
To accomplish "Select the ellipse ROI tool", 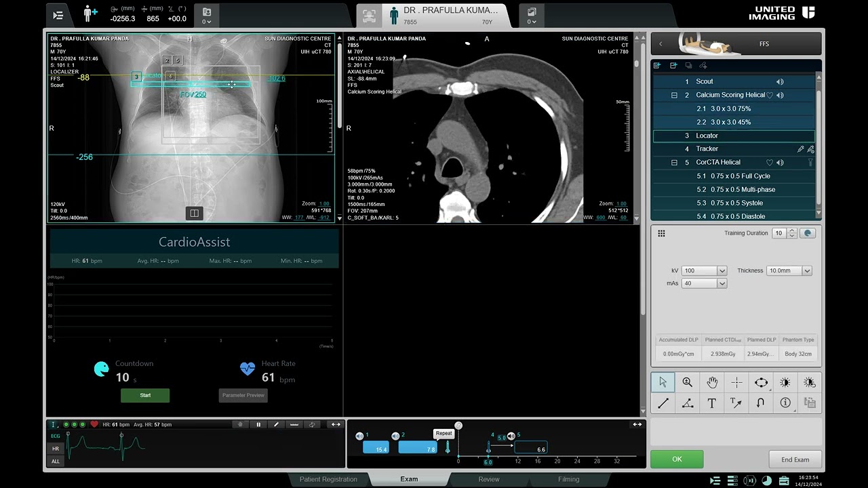I will point(761,382).
